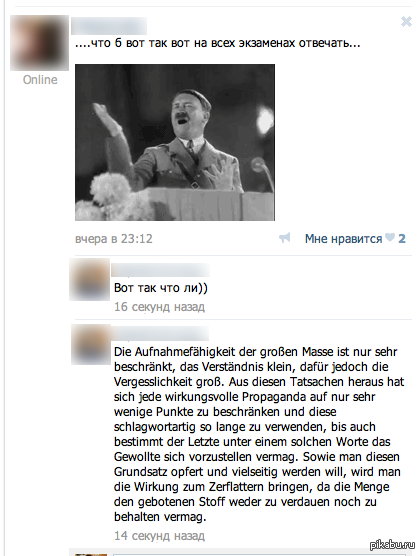Click the first commenter's avatar
Screen dimensions: 420x556
[90, 279]
